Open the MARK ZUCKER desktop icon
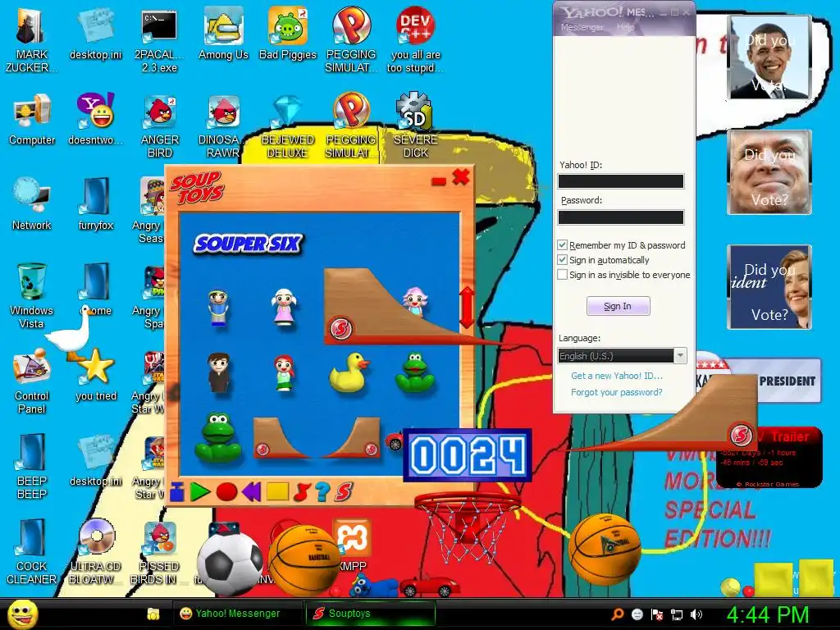Image resolution: width=840 pixels, height=630 pixels. coord(31,41)
